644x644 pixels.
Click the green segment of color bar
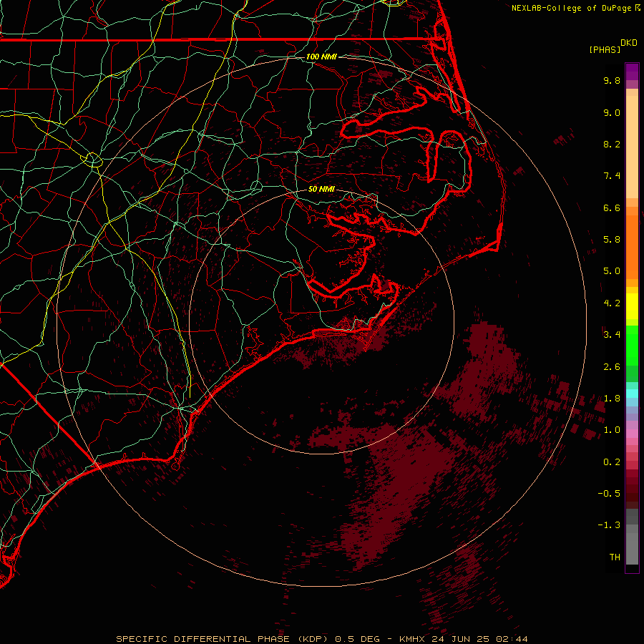pyautogui.click(x=632, y=345)
